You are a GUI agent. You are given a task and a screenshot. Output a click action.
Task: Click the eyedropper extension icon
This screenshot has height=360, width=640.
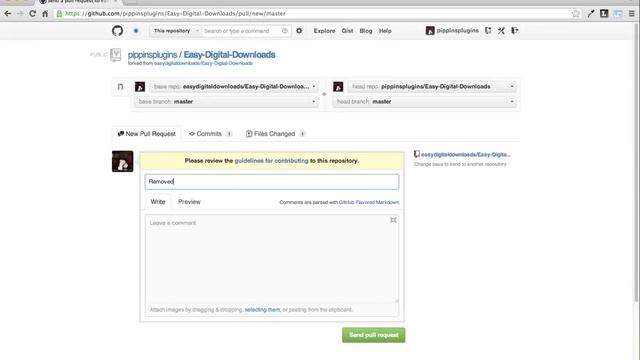click(x=591, y=13)
